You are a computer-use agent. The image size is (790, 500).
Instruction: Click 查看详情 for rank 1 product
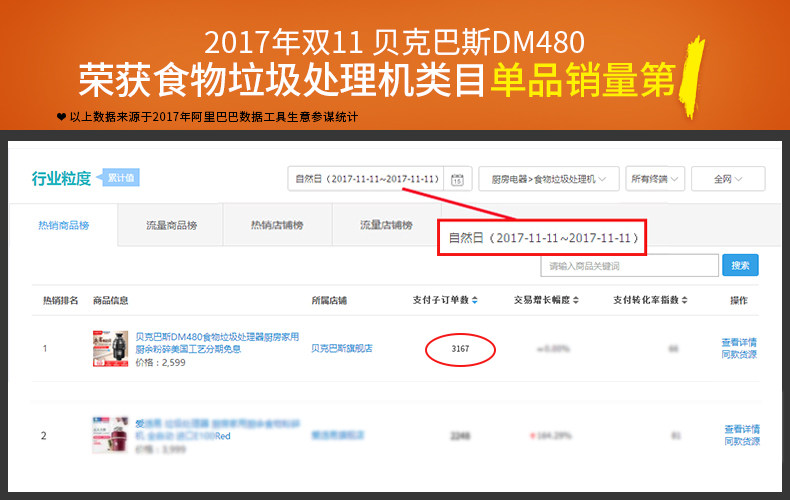tap(739, 342)
